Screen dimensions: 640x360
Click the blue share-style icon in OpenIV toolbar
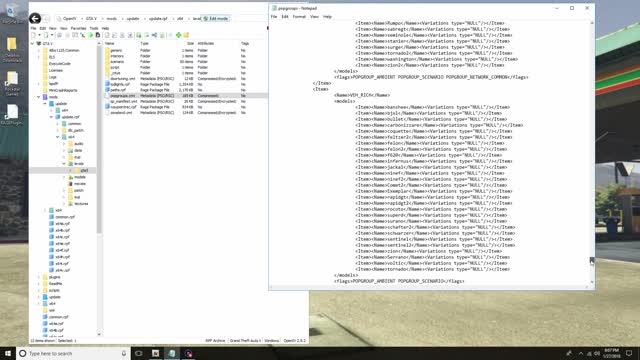[x=154, y=35]
